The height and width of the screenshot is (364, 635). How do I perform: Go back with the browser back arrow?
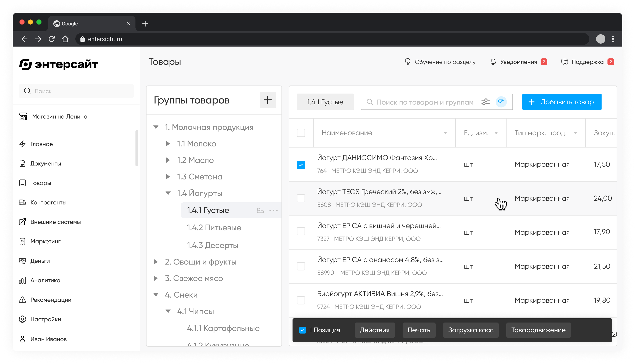(25, 39)
